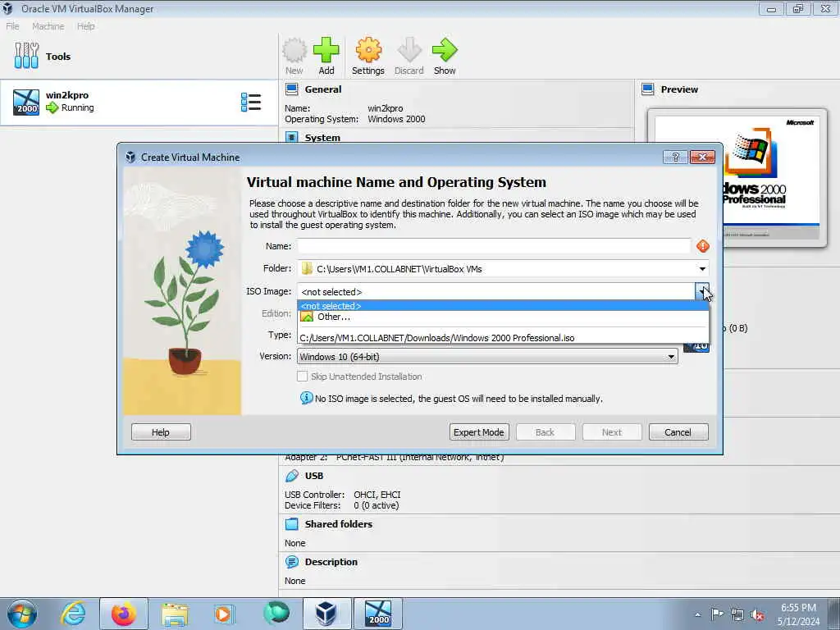
Task: Select Windows 2000 Professional.iso entry
Action: click(503, 338)
